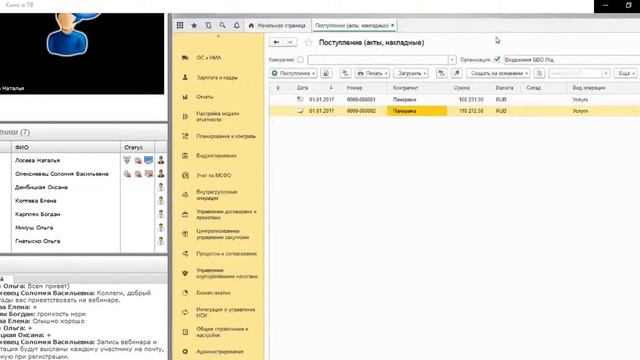
Task: Expand Создать на основании dropdown
Action: pos(498,73)
